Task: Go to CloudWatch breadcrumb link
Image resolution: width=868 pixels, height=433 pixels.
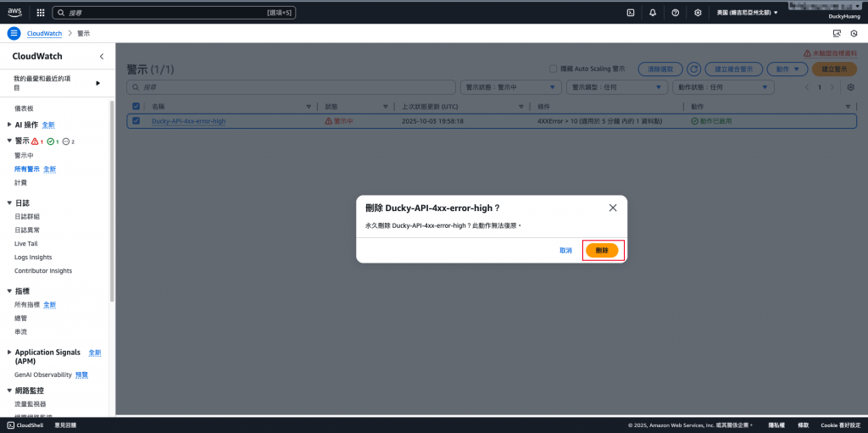Action: 44,33
